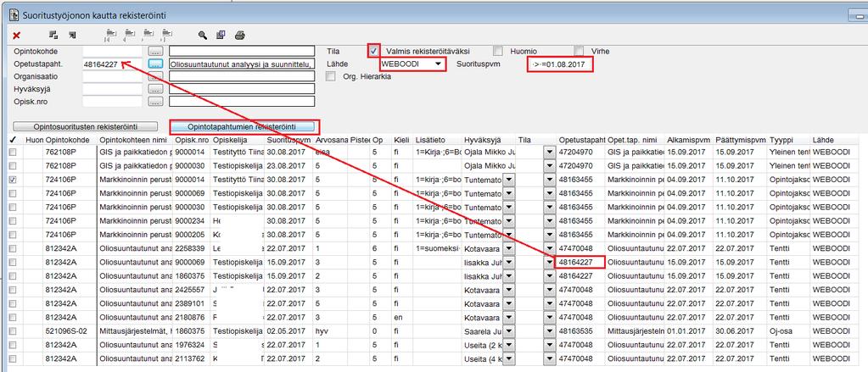This screenshot has width=868, height=372.
Task: Uncheck Valmis rekisteröitäväksi checkbox
Action: pyautogui.click(x=374, y=51)
